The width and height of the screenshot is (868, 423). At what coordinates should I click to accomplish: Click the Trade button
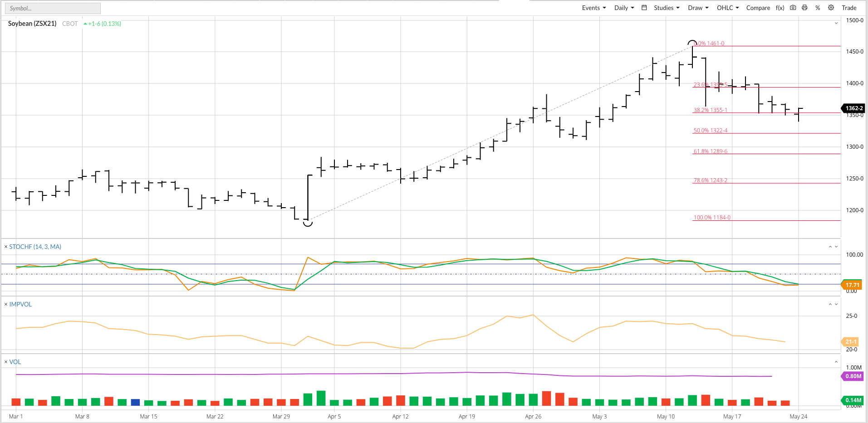point(849,8)
